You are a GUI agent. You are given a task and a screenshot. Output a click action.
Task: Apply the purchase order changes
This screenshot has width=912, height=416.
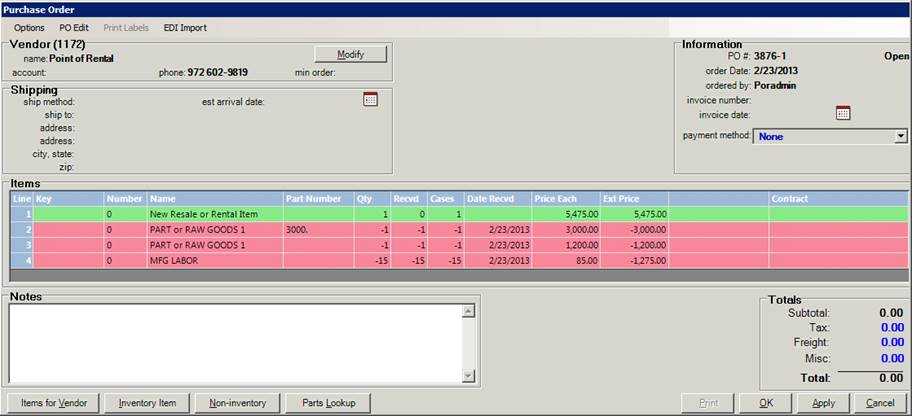pyautogui.click(x=824, y=403)
